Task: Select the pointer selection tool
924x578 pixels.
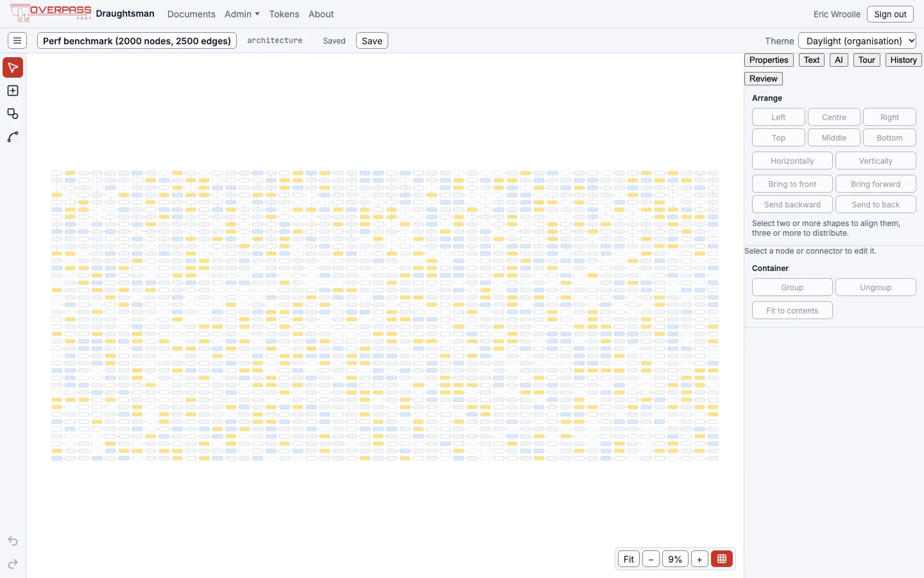Action: pos(13,67)
